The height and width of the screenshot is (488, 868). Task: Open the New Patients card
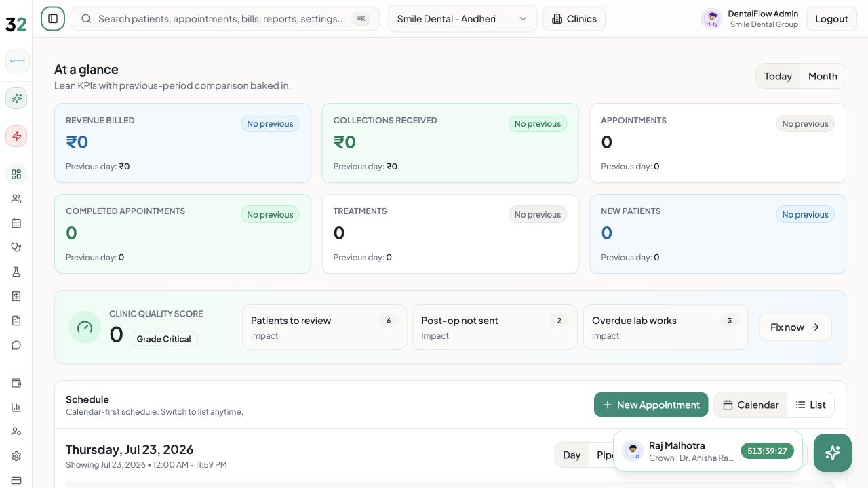tap(717, 234)
